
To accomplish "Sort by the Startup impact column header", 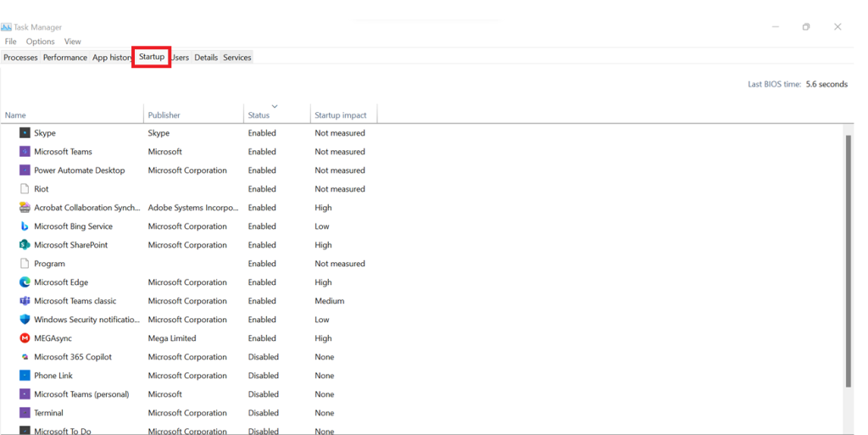I will pyautogui.click(x=344, y=115).
